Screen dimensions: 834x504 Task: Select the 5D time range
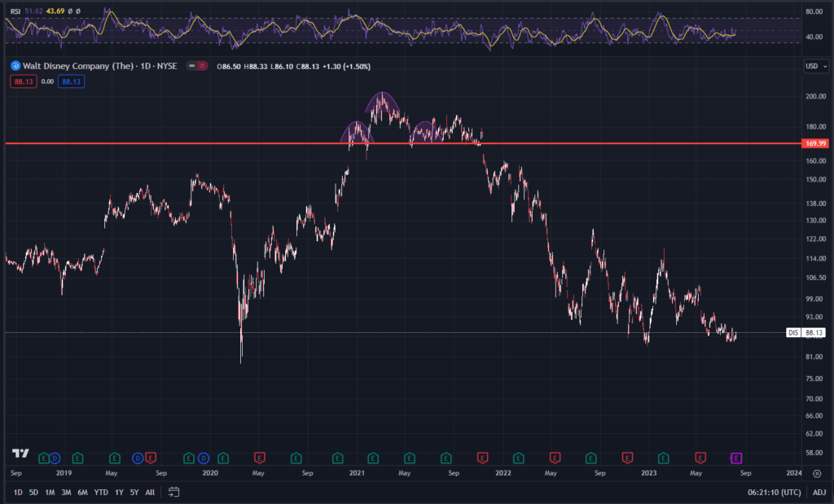coord(33,493)
